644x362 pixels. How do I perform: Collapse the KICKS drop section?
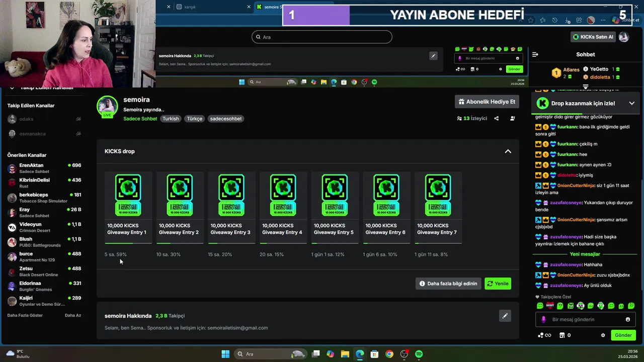tap(508, 151)
